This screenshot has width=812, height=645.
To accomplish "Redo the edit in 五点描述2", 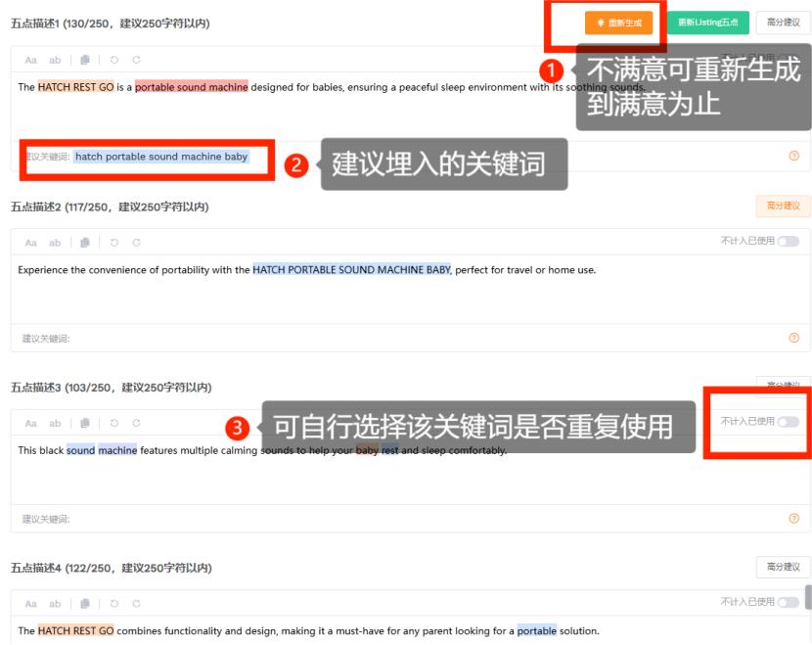I will coord(136,243).
